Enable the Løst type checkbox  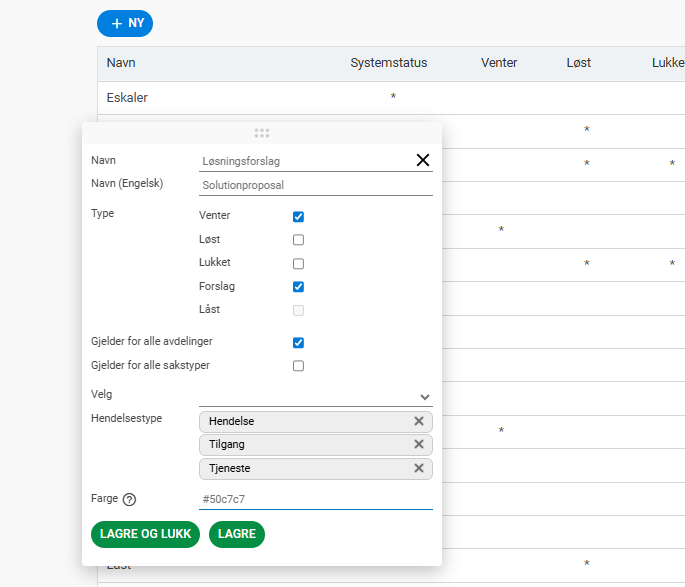click(298, 240)
